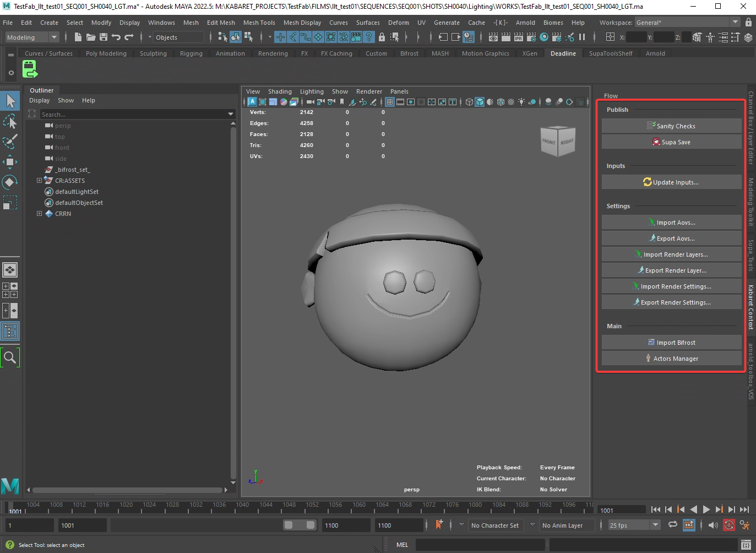The image size is (756, 553).
Task: Open the Mesh Tools menu
Action: (259, 23)
